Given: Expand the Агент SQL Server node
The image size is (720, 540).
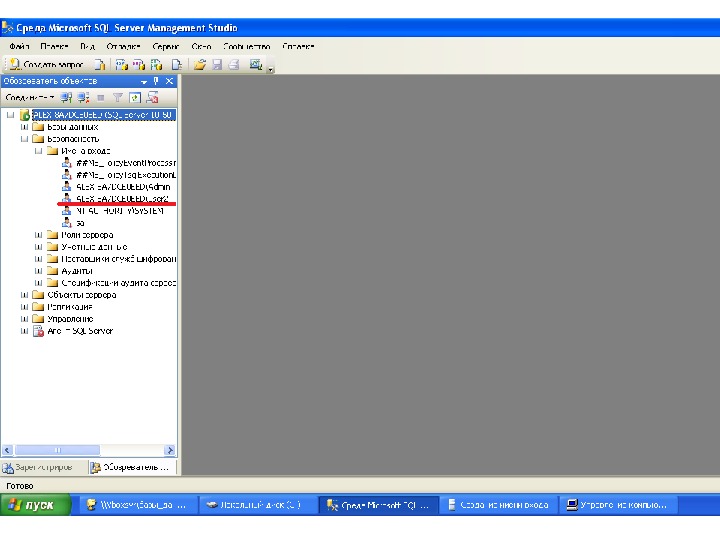Looking at the screenshot, I should [24, 331].
